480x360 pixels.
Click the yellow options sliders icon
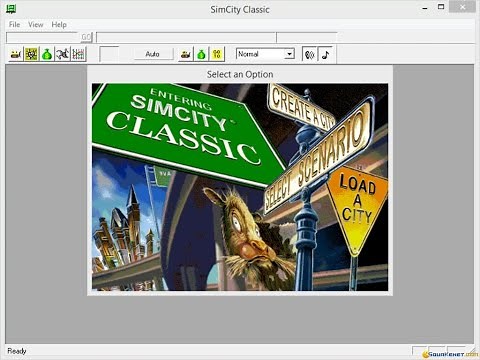click(217, 54)
